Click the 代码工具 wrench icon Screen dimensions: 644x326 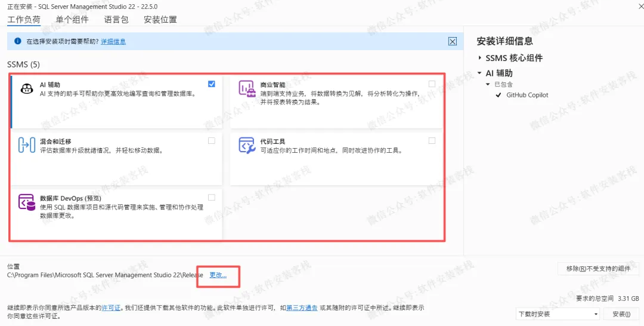click(x=247, y=146)
